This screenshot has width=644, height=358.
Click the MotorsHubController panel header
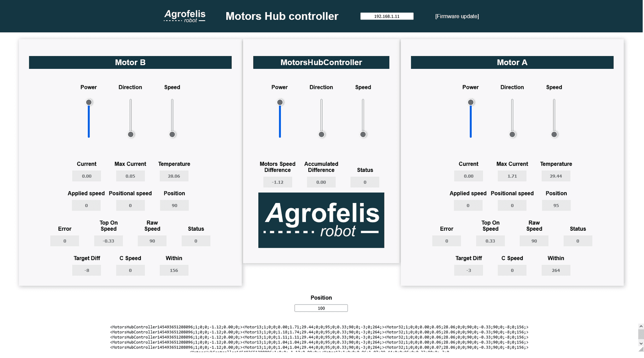coord(321,62)
